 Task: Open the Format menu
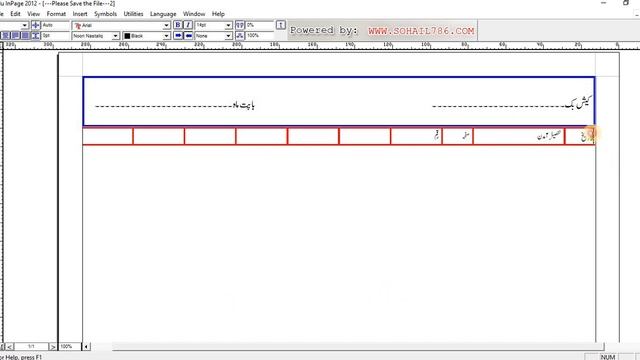click(56, 14)
